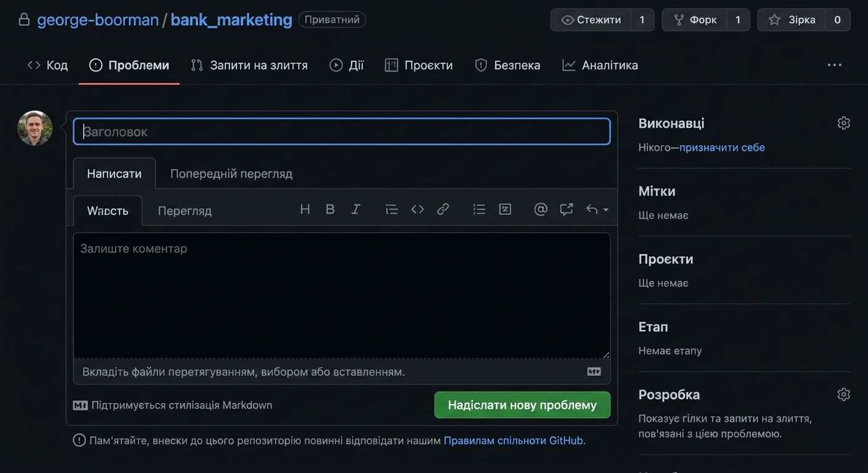
Task: Switch to the Перегляд editor tab
Action: click(x=185, y=211)
